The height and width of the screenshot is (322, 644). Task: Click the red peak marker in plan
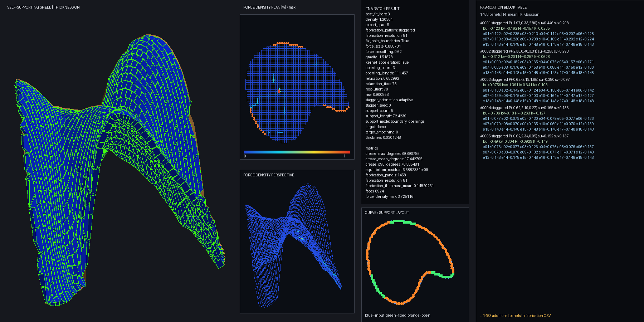pos(279,91)
